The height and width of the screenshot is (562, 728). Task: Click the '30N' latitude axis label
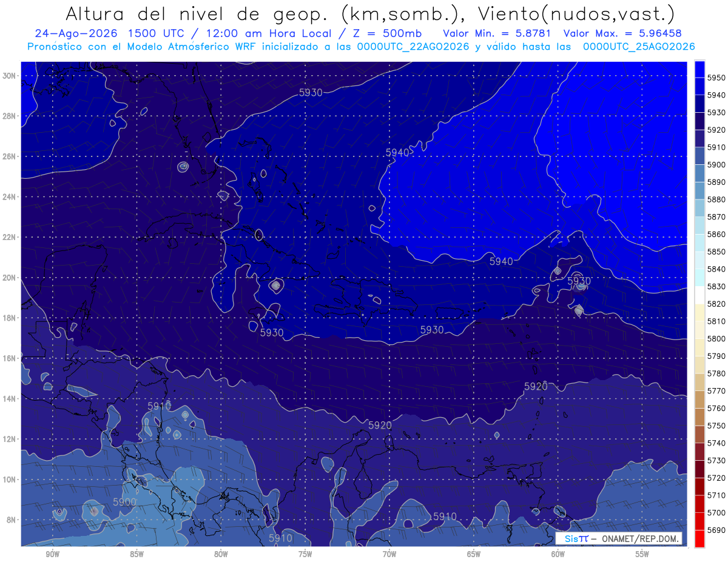(10, 76)
